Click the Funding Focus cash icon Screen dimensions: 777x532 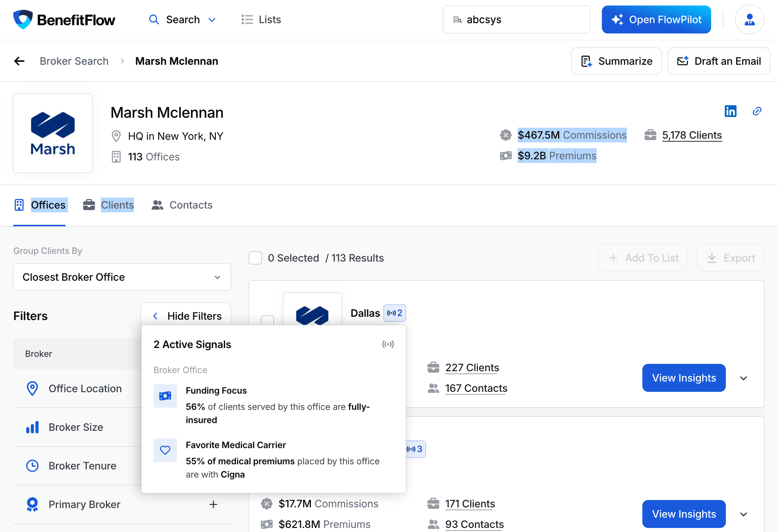165,396
